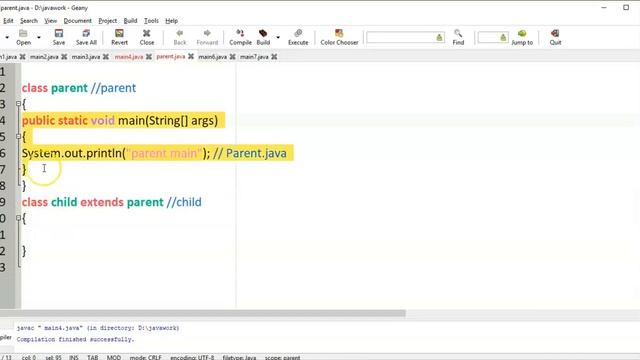Maximize the Geany window

click(x=626, y=7)
